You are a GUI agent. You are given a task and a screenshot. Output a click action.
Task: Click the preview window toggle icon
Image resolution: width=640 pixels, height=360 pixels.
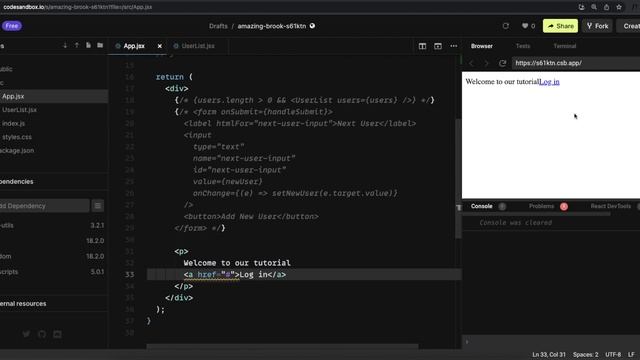pos(438,46)
